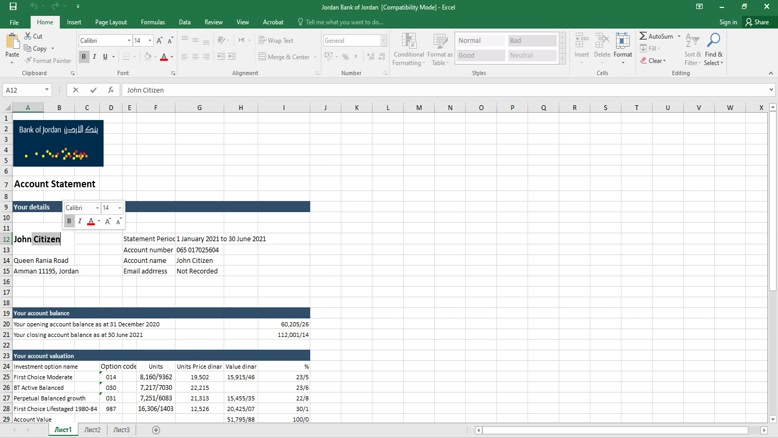The width and height of the screenshot is (778, 438).
Task: Confirm entry with the checkmark
Action: (93, 90)
